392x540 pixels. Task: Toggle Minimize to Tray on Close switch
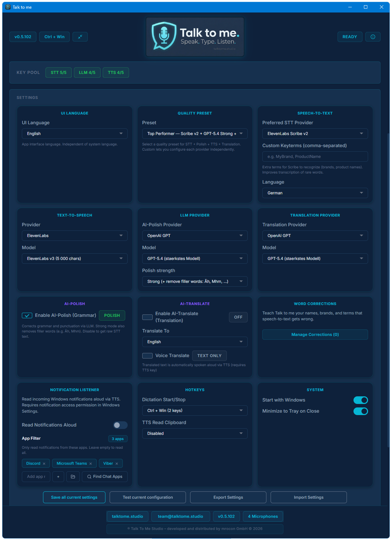coord(361,411)
